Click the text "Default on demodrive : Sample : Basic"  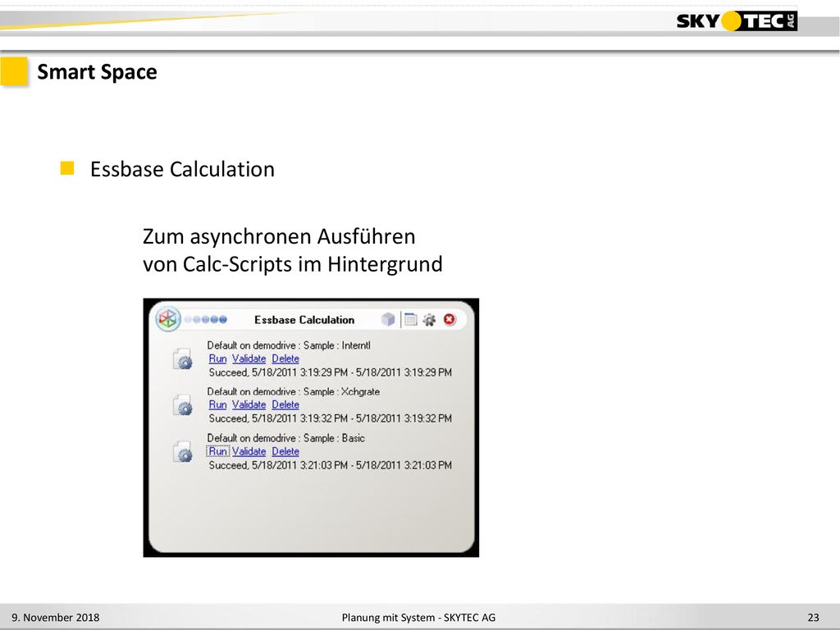tap(286, 438)
